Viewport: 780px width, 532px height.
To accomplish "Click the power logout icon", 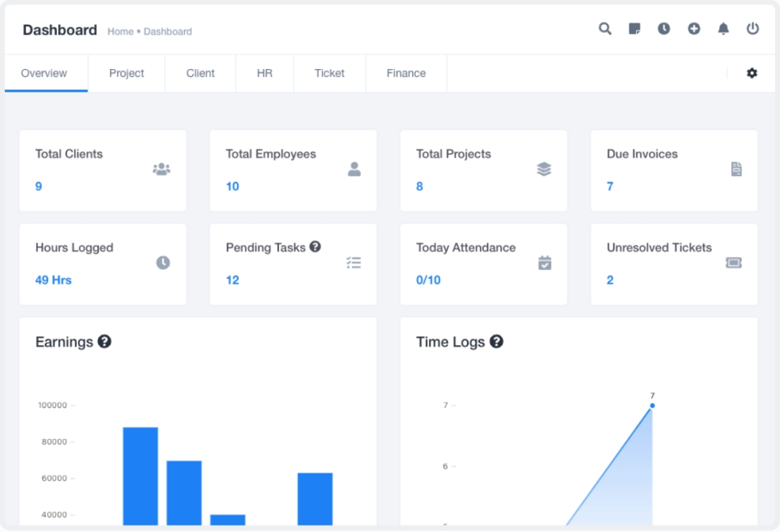I will click(x=753, y=29).
